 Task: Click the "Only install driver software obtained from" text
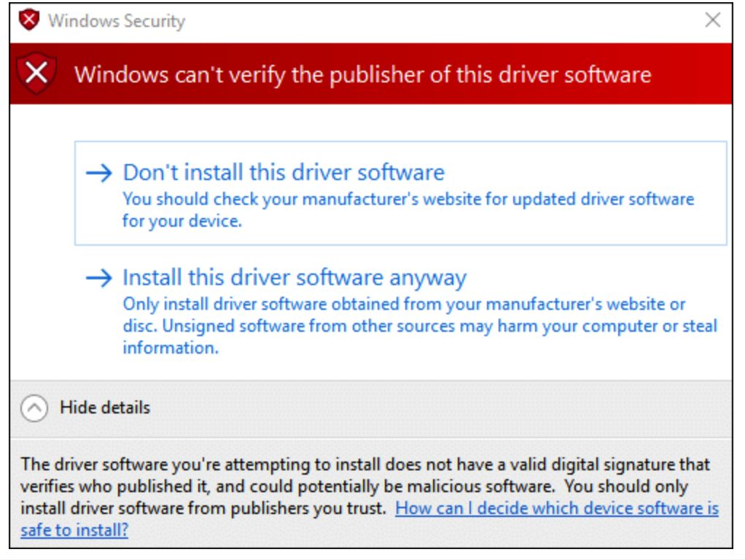coord(420,326)
